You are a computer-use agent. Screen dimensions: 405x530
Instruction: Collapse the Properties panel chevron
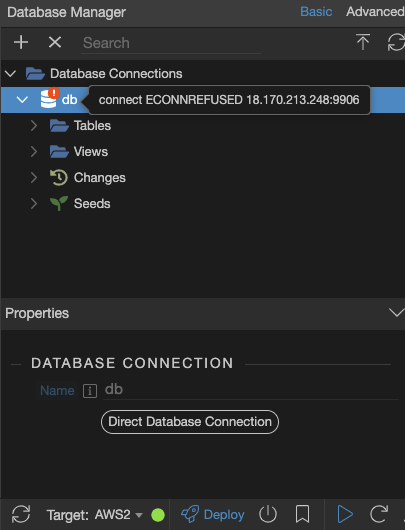pyautogui.click(x=396, y=313)
